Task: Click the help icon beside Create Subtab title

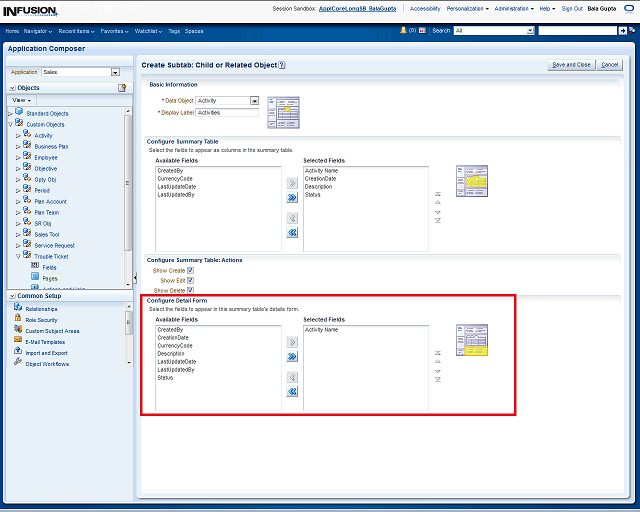Action: coord(282,65)
